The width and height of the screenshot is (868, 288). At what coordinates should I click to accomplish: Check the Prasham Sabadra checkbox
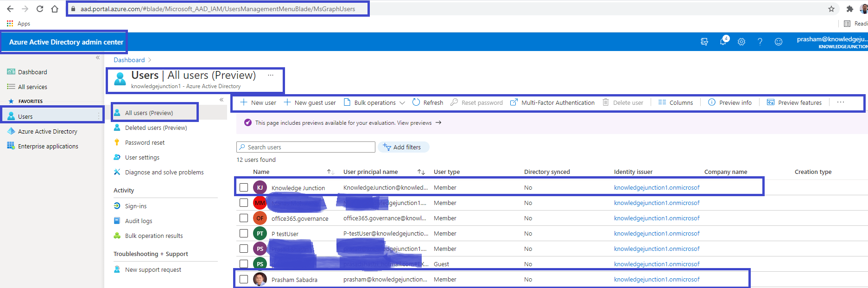point(244,279)
